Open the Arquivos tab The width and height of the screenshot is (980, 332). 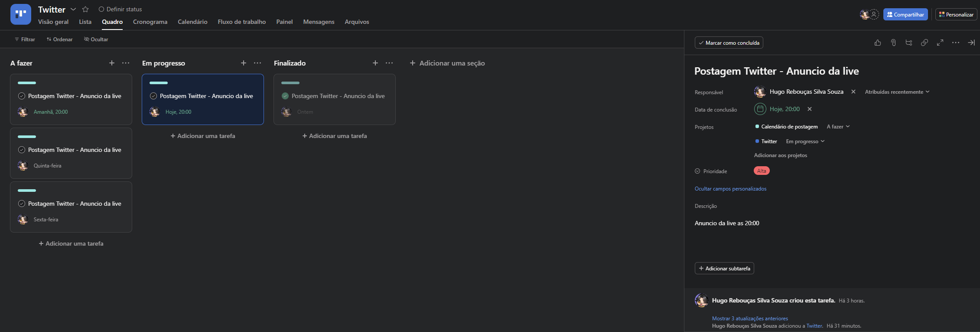point(357,22)
